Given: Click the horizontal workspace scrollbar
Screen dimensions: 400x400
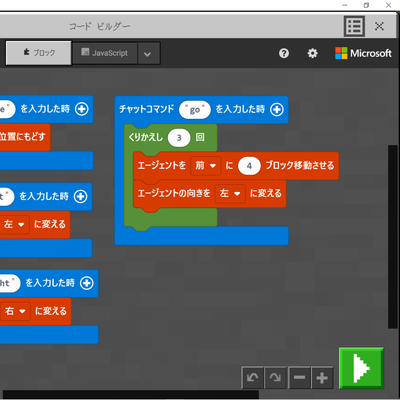Looking at the screenshot, I should tap(131, 395).
